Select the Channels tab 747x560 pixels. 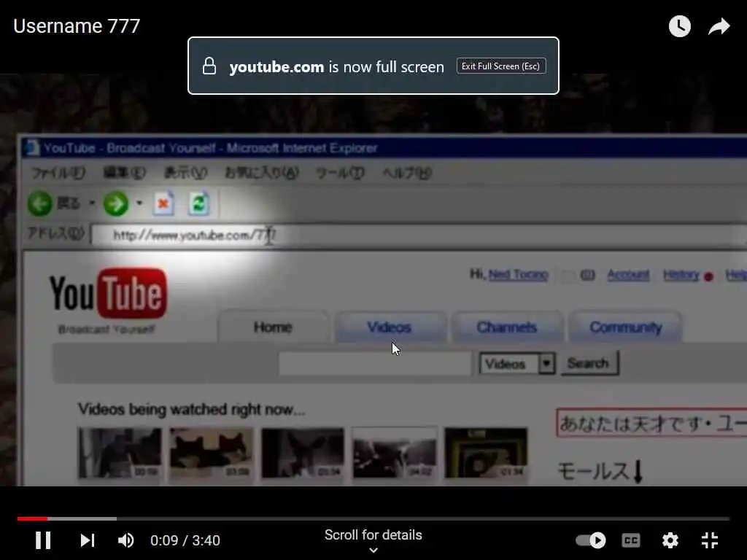point(507,327)
